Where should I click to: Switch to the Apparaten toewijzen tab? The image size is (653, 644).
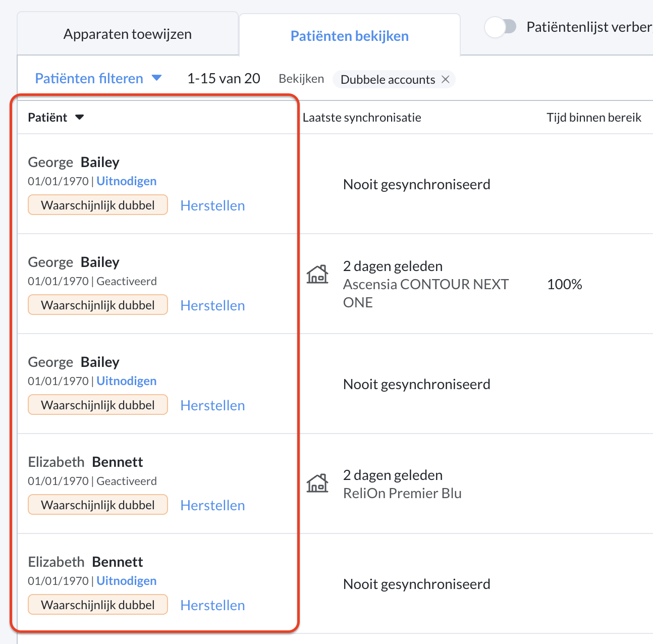coord(128,34)
